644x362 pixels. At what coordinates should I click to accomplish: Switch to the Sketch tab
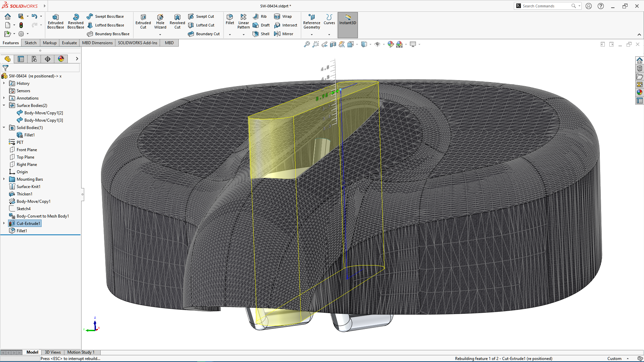coord(31,43)
